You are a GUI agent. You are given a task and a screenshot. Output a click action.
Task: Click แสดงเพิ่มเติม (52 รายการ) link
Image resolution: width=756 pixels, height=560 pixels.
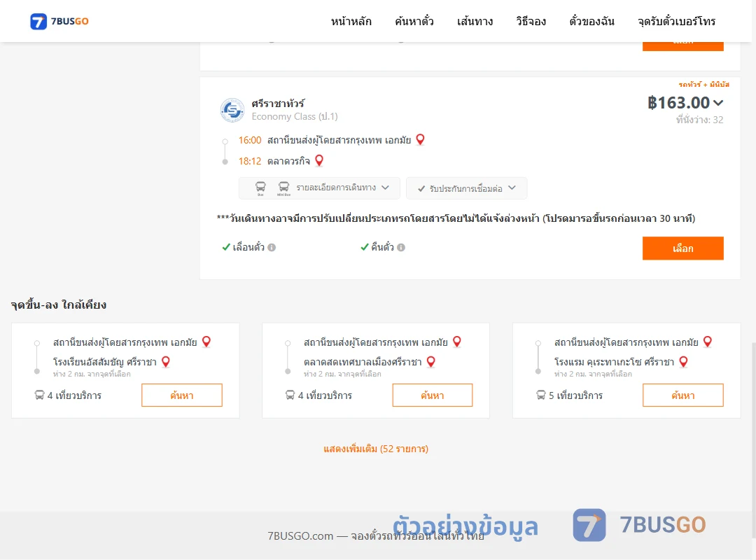point(376,449)
